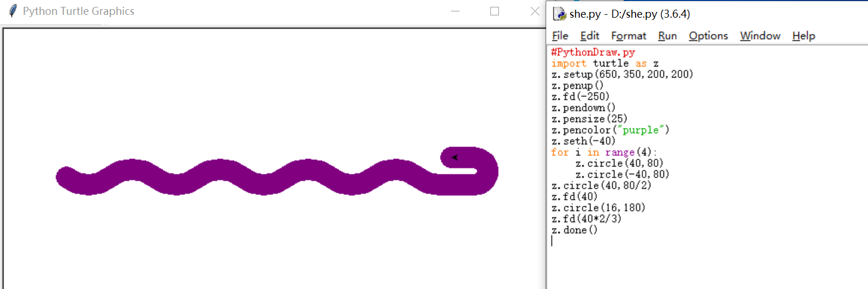Click the z.fd(-250) code line

coord(580,96)
